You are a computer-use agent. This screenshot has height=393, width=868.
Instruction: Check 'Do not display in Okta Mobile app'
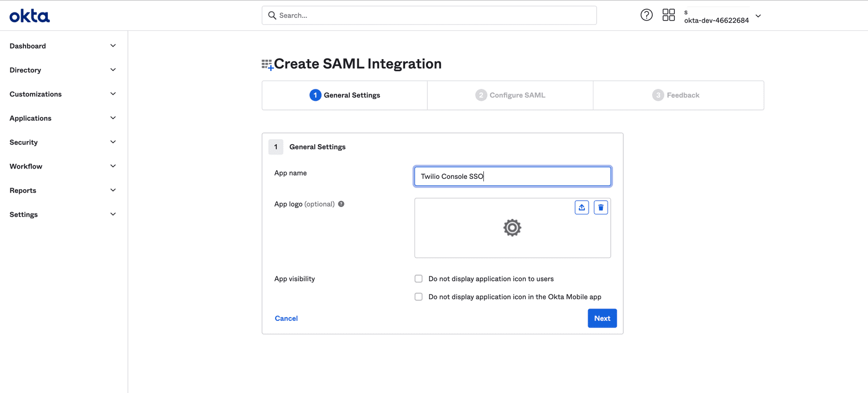tap(418, 297)
